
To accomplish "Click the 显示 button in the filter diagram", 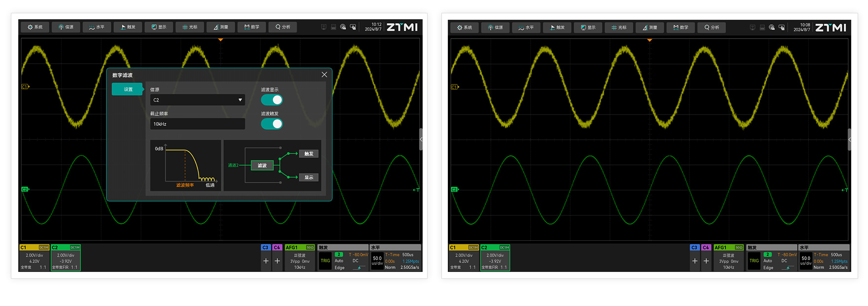I will point(309,177).
